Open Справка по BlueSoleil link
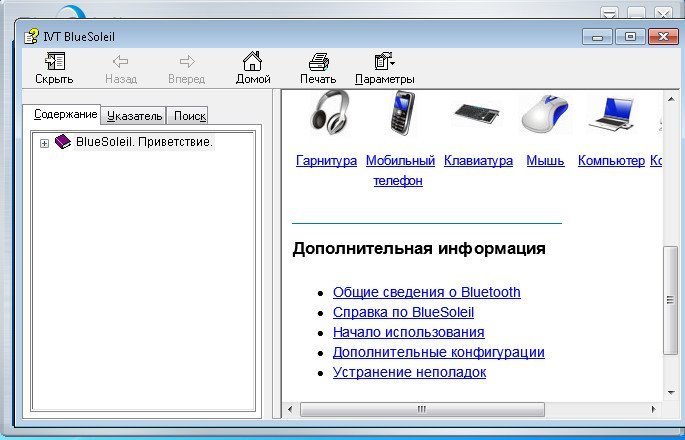 403,312
